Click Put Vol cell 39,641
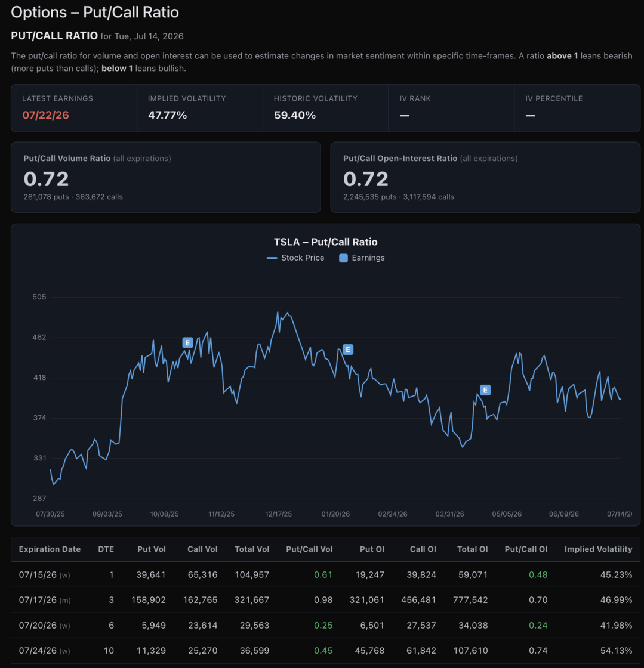 [151, 575]
